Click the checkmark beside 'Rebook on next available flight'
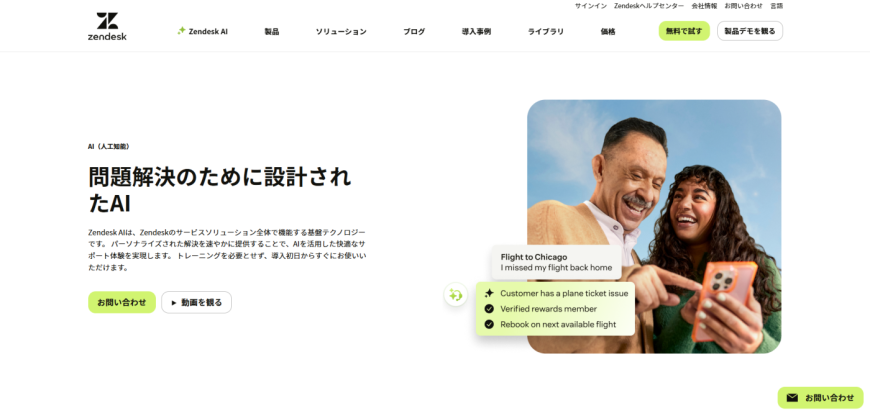Viewport: 870px width, 416px height. tap(489, 324)
